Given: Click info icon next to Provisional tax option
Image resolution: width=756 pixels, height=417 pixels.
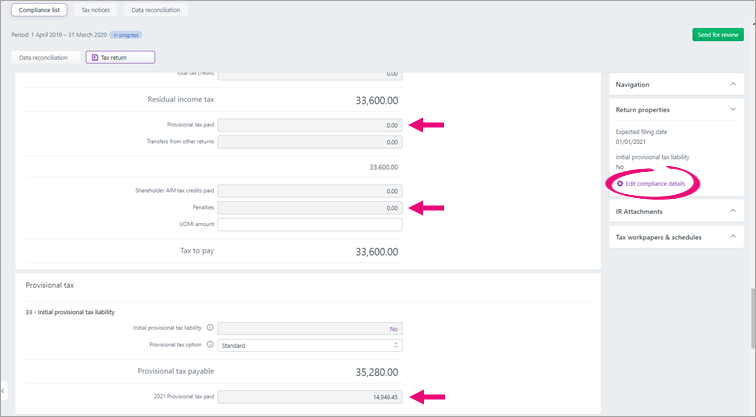Looking at the screenshot, I should coord(210,345).
